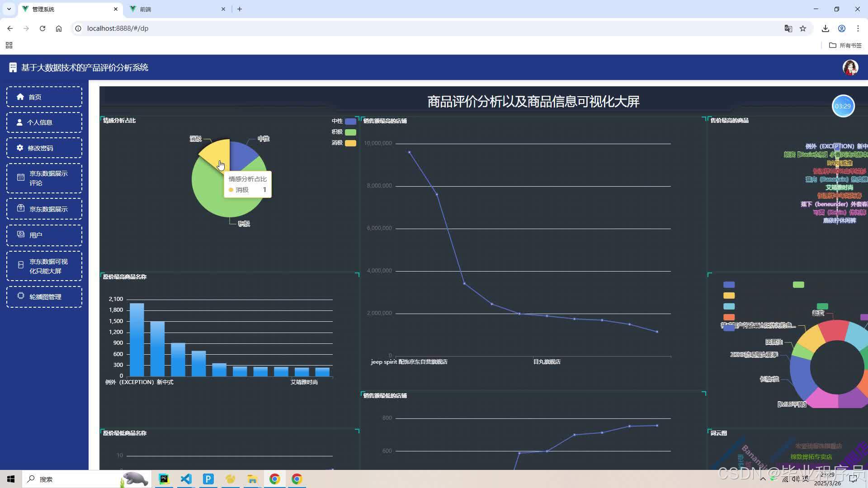Open the translate page icon

[788, 28]
